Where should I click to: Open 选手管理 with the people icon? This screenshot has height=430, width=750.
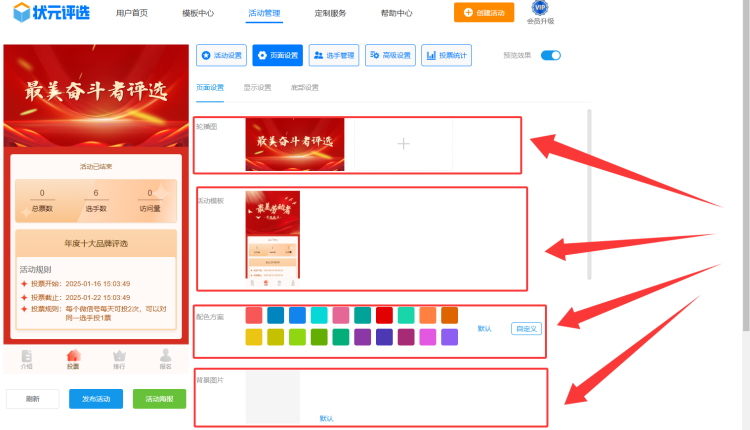334,55
